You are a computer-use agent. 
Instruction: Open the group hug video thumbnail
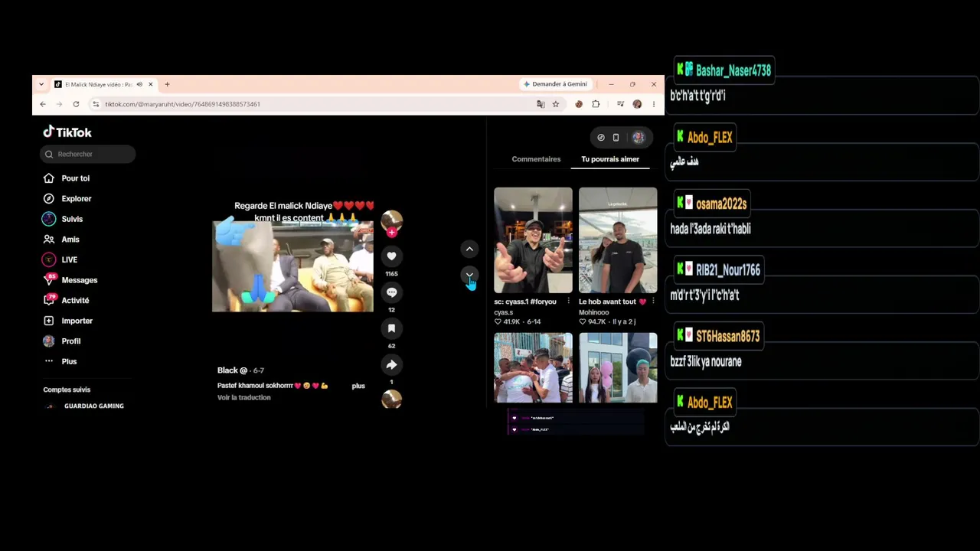(x=533, y=368)
